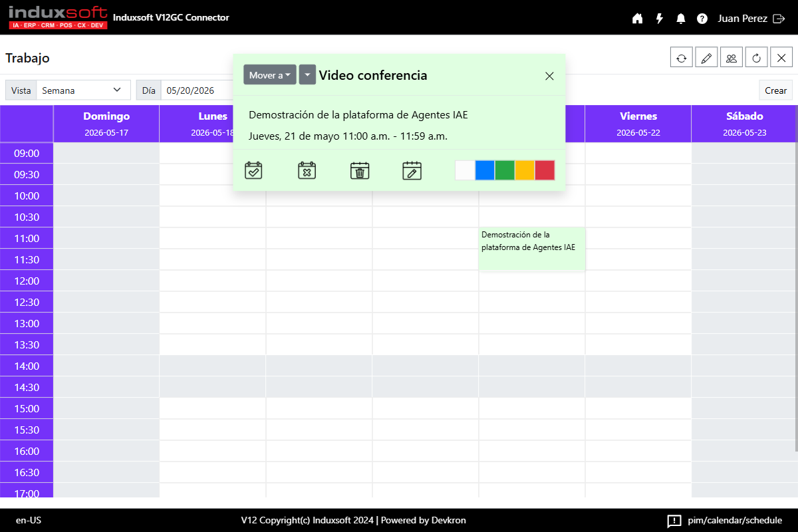Select the yellow color swatch
Image resolution: width=798 pixels, height=532 pixels.
pyautogui.click(x=525, y=170)
